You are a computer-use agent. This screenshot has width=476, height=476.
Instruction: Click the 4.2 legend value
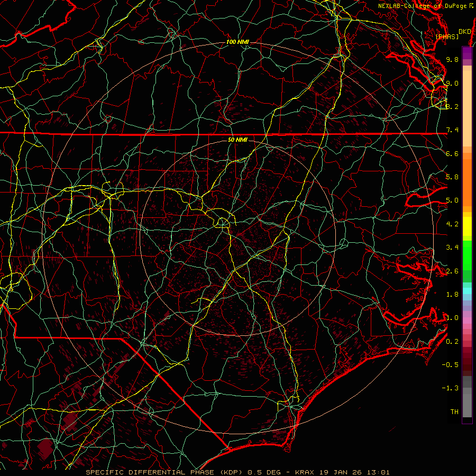coord(452,224)
